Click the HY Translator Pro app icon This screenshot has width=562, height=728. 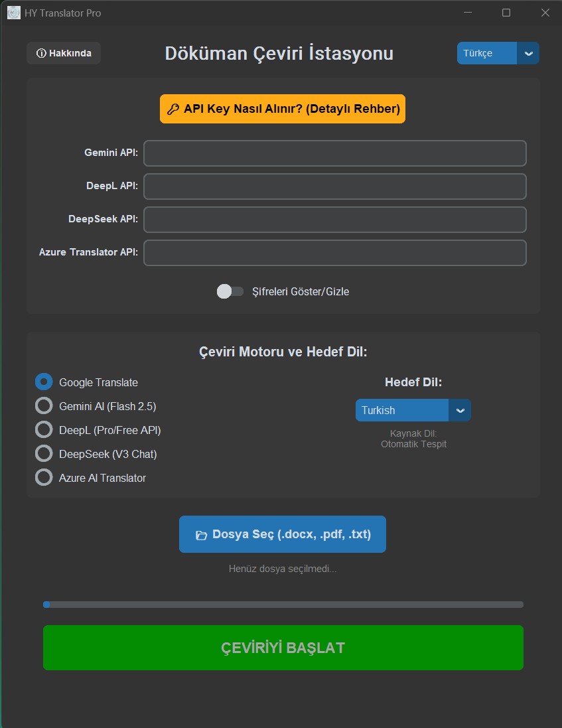click(x=14, y=13)
